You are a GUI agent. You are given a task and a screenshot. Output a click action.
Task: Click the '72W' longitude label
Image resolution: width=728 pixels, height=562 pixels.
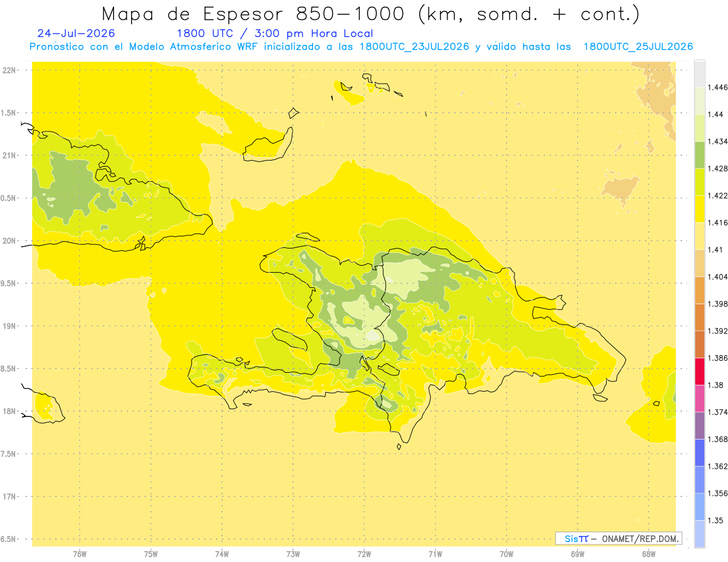(x=364, y=554)
